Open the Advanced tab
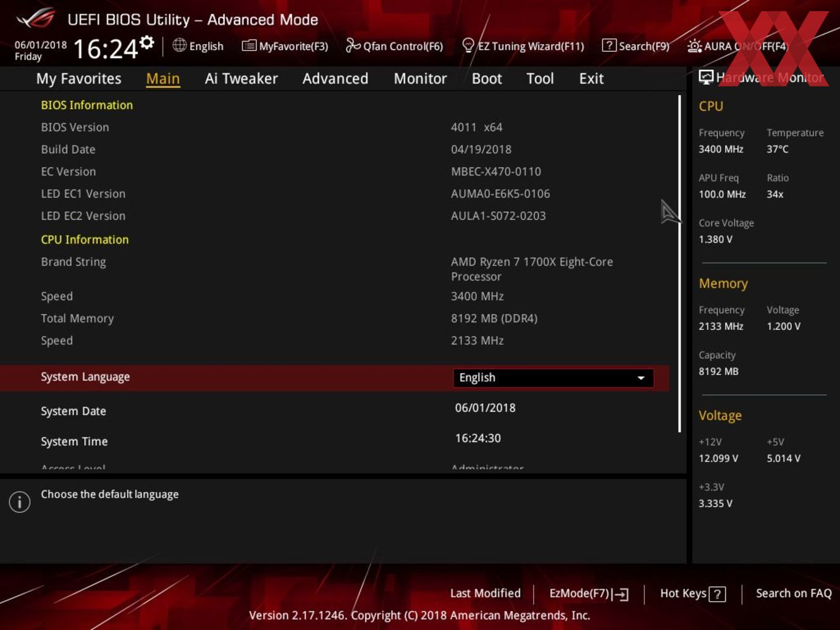This screenshot has width=840, height=630. [x=335, y=78]
